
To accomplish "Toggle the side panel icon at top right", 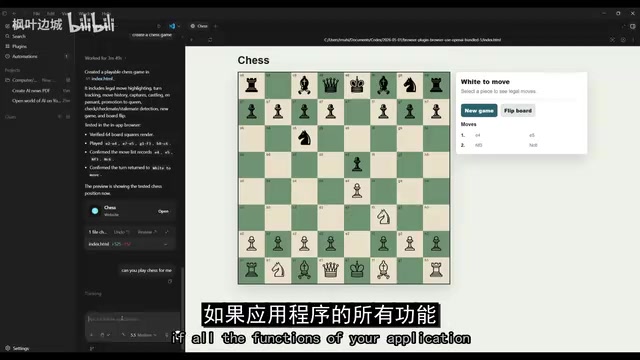I will pos(633,26).
